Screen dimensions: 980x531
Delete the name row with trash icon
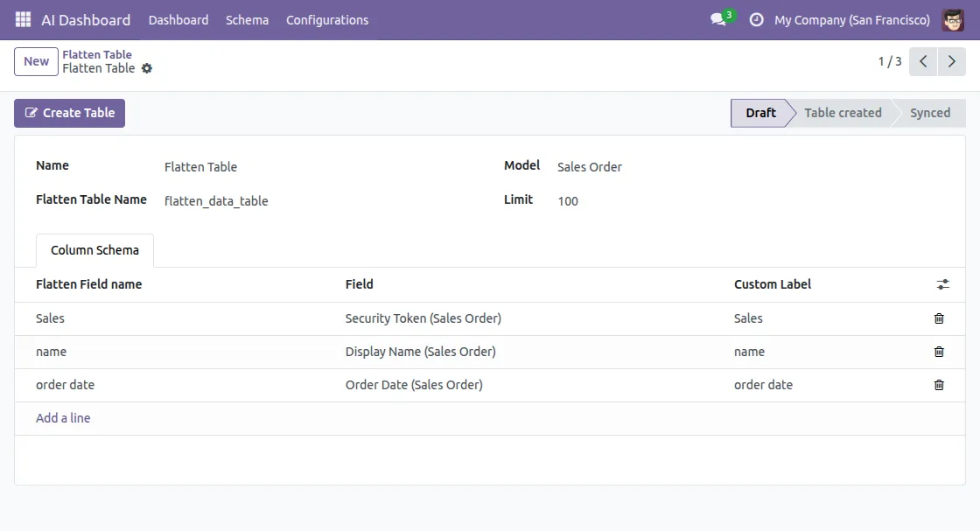(939, 352)
